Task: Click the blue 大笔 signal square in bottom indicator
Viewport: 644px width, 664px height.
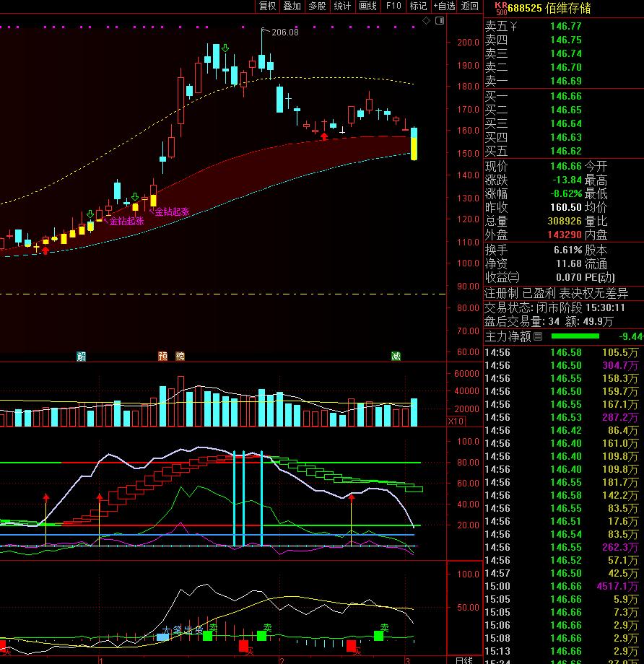Action: coord(162,637)
